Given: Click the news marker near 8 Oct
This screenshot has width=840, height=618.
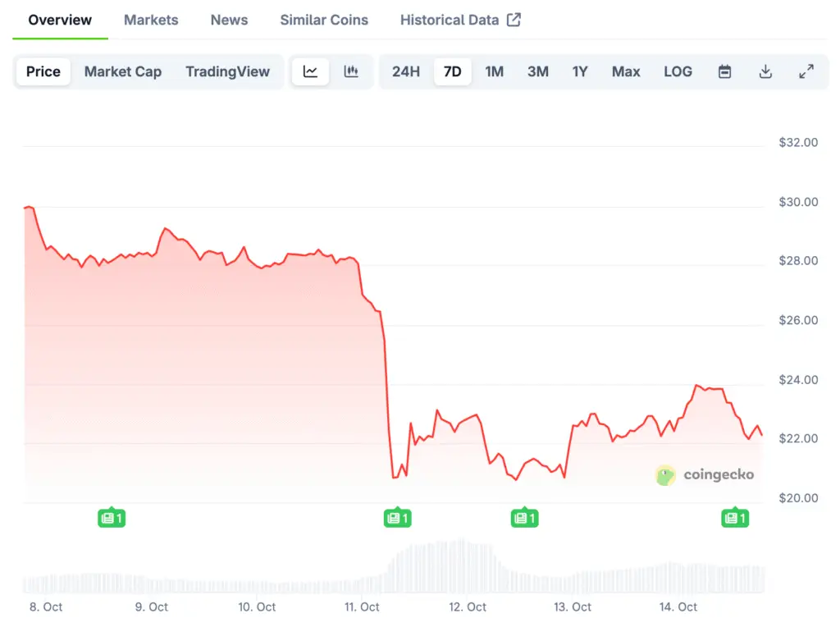Looking at the screenshot, I should [112, 518].
